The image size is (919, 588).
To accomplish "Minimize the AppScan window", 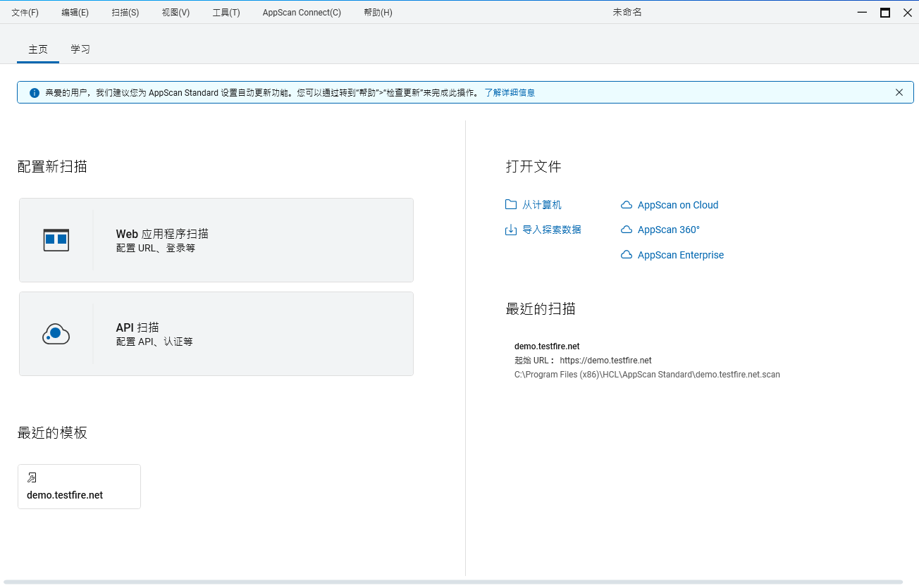I will click(862, 13).
